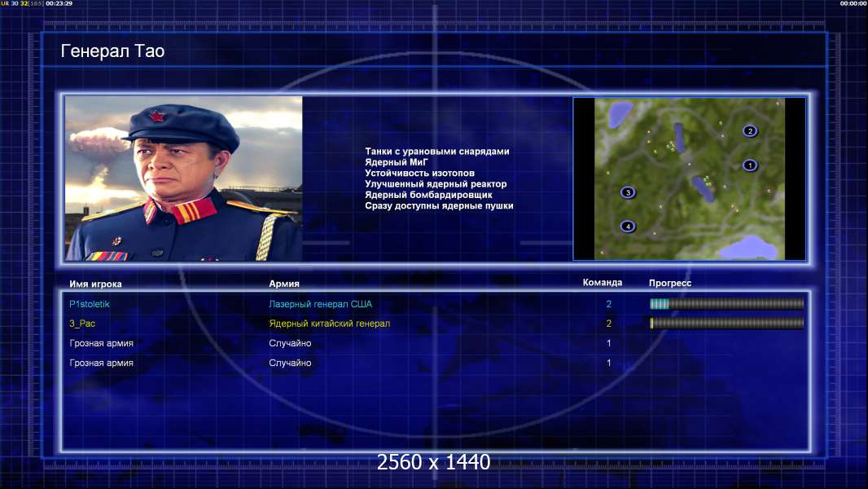Click P1stoletik's loading progress bar

pos(726,303)
